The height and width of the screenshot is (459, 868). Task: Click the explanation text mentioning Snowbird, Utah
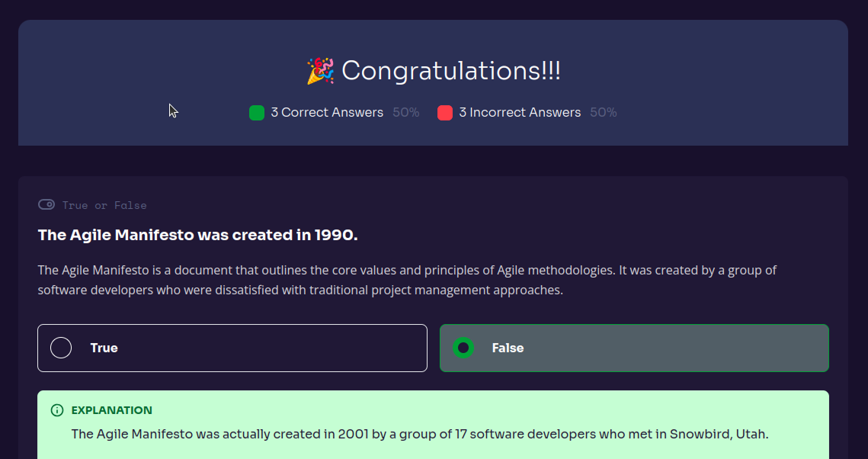(x=419, y=434)
